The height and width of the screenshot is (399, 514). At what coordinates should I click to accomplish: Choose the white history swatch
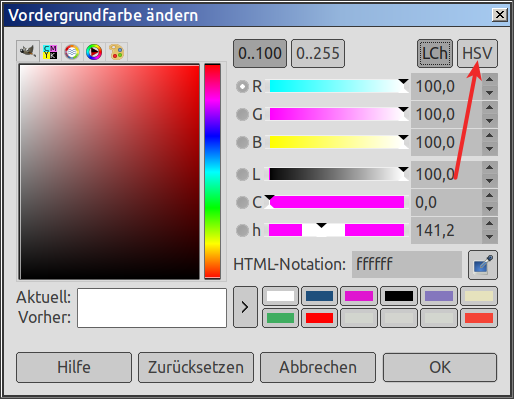pyautogui.click(x=280, y=296)
